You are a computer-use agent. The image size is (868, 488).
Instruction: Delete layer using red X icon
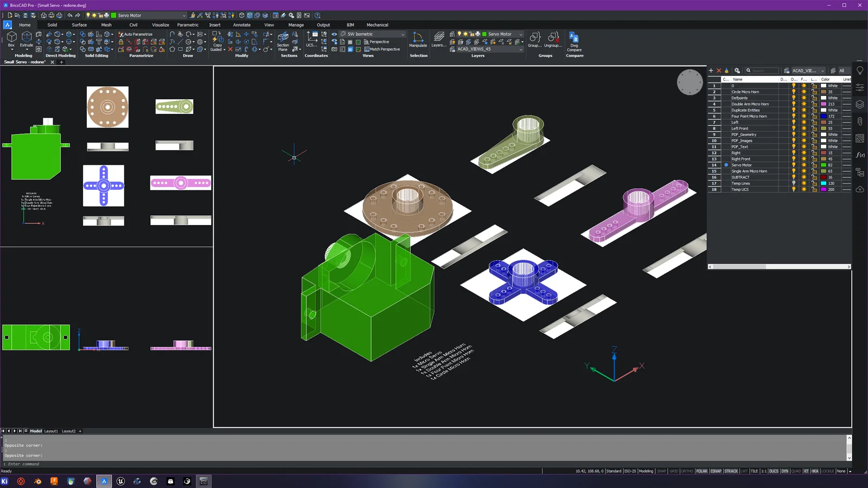coord(719,70)
